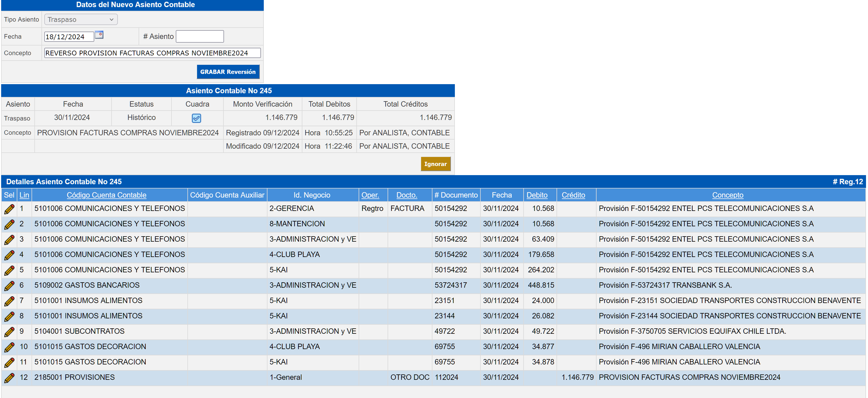Image resolution: width=868 pixels, height=398 pixels.
Task: Click the Ignorar button
Action: 435,164
